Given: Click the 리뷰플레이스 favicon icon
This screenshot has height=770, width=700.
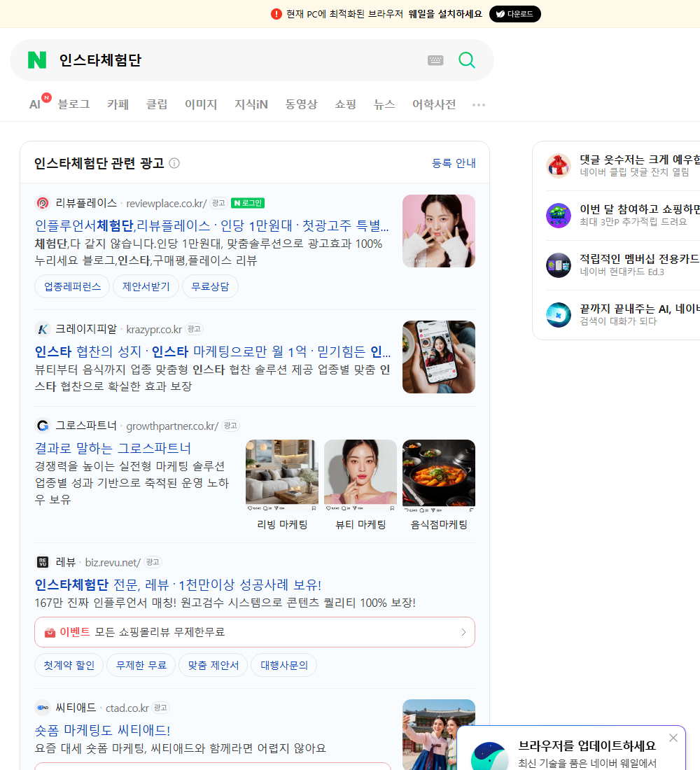Looking at the screenshot, I should 43,203.
